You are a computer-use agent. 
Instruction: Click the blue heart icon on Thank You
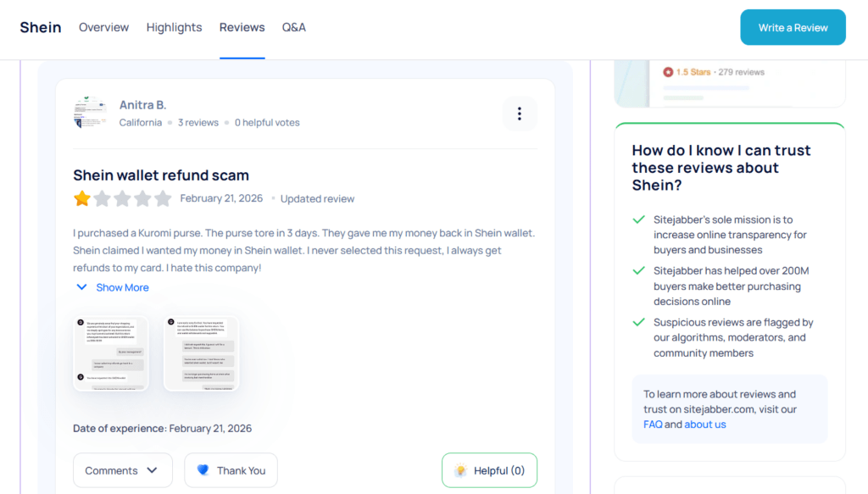tap(204, 469)
